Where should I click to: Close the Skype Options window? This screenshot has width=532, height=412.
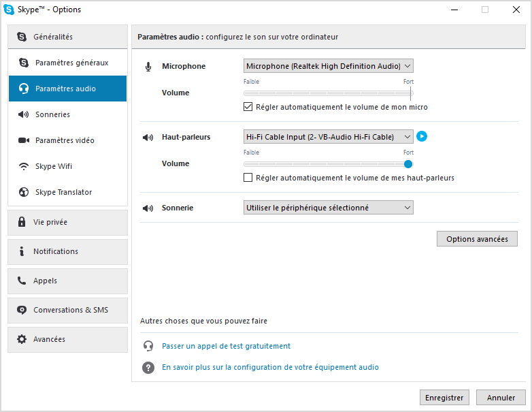[516, 10]
